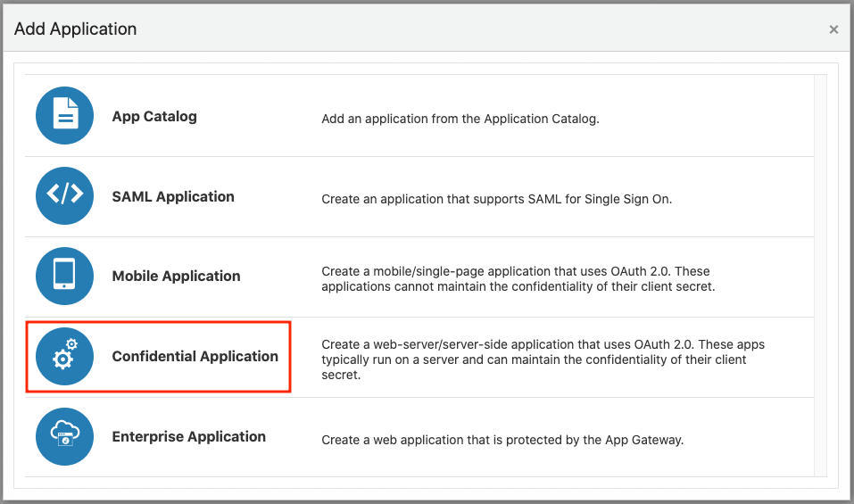Click the vertical scrollbar track of the list
Screen dimensions: 854x504
point(820,276)
